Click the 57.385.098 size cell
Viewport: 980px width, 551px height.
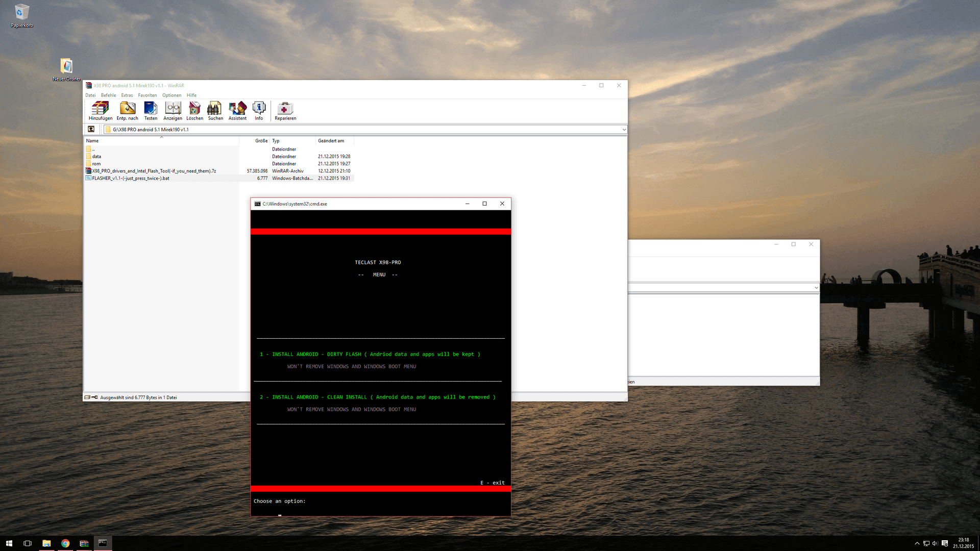click(x=257, y=171)
